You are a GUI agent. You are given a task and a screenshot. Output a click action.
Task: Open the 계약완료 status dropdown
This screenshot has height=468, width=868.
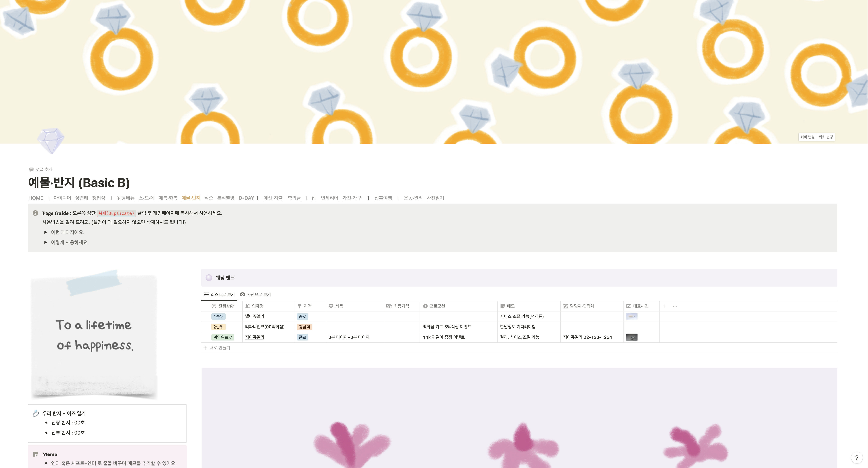point(223,337)
